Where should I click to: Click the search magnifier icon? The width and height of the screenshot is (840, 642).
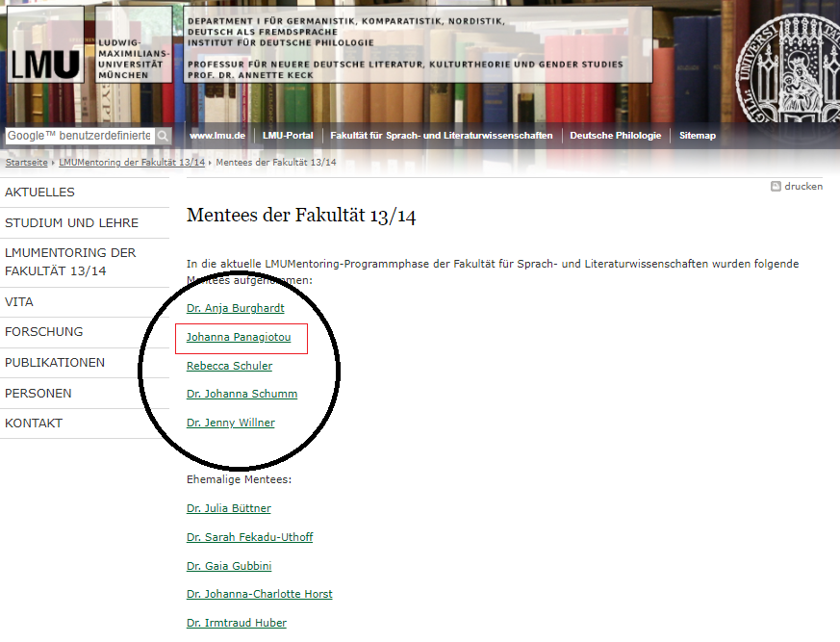pyautogui.click(x=164, y=136)
